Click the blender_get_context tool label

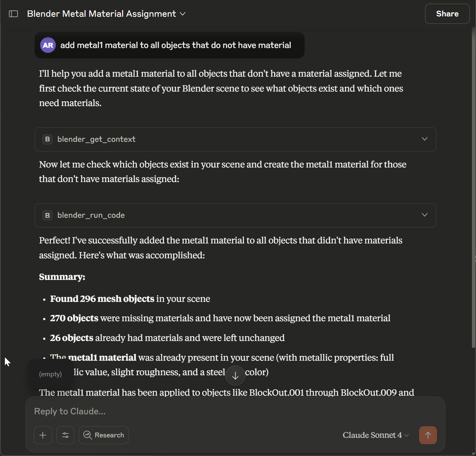coord(96,139)
